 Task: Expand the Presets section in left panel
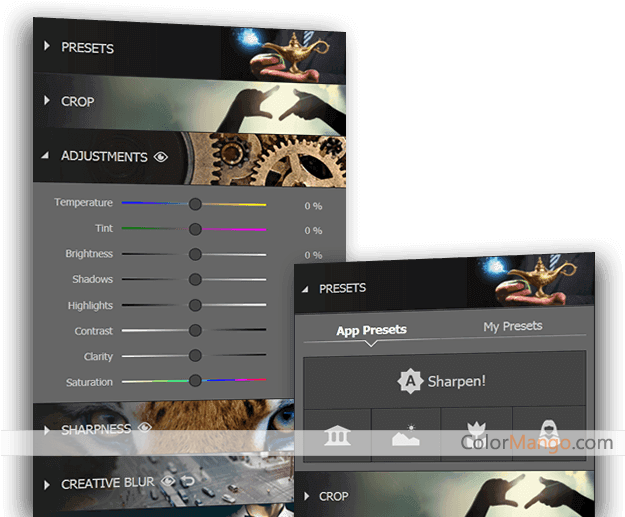46,47
